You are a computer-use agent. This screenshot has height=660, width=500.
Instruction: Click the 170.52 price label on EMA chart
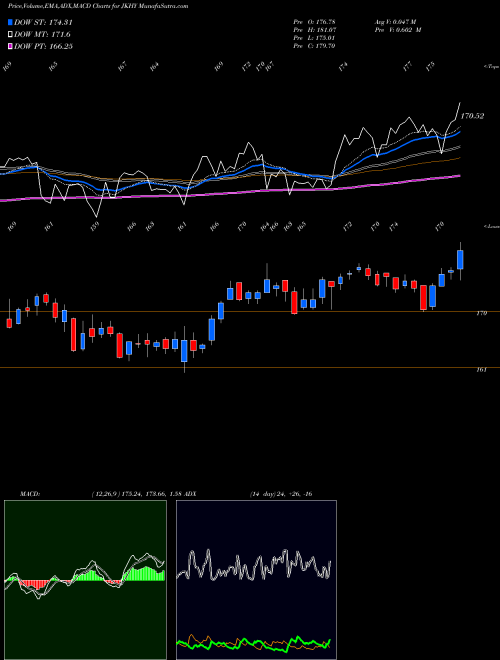[x=472, y=116]
